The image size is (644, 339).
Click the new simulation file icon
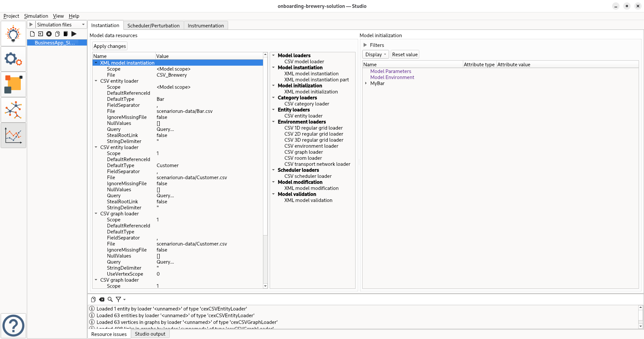pos(32,34)
